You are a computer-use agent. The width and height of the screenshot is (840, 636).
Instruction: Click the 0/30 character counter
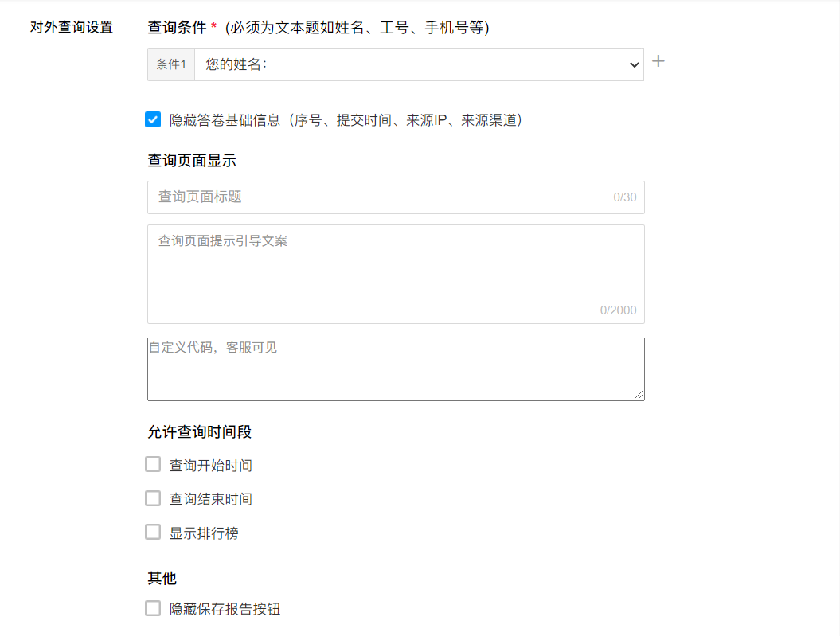625,197
